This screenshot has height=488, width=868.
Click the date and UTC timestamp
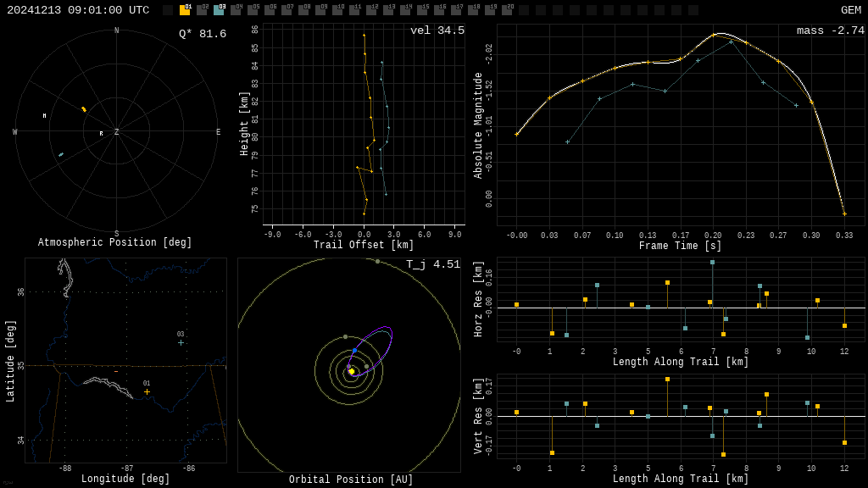78,10
